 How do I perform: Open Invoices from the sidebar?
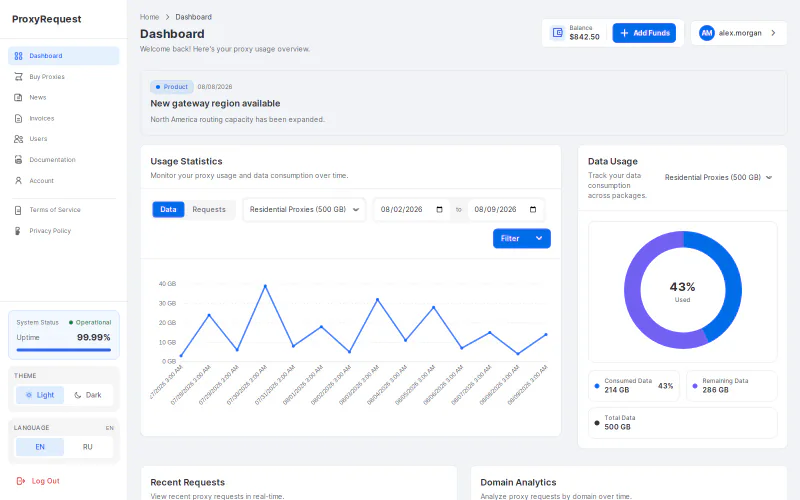pos(64,118)
